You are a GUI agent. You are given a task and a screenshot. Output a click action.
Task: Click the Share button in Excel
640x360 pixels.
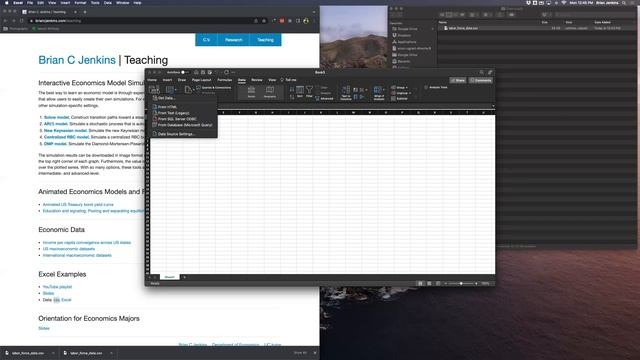[458, 80]
